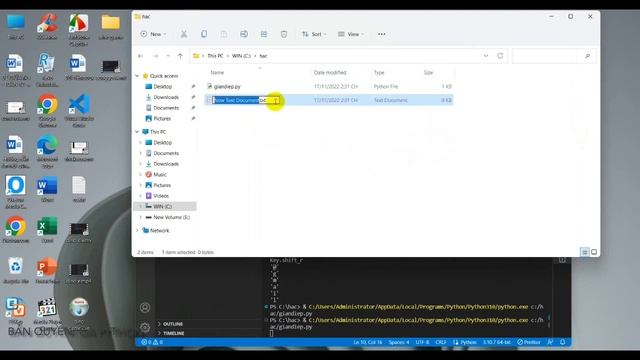Open Microsoft Edge desktop shortcut
The width and height of the screenshot is (640, 360).
47,151
